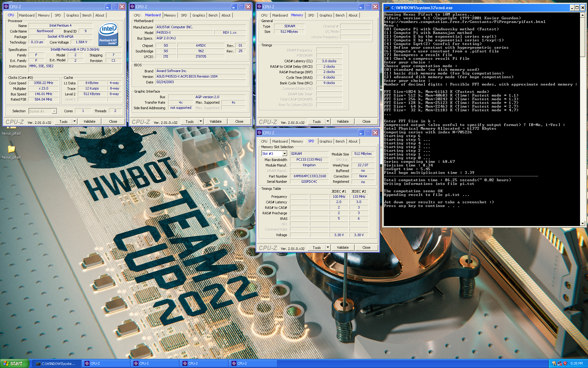588x368 pixels.
Task: Open Bench tab in the CPU window
Action: tap(87, 15)
